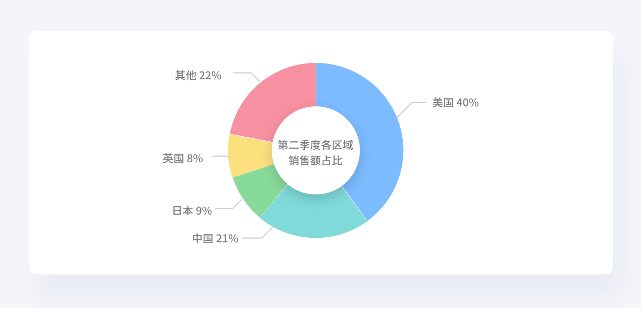Viewport: 644px width, 321px height.
Task: Click the 日本 9% label
Action: pyautogui.click(x=192, y=211)
